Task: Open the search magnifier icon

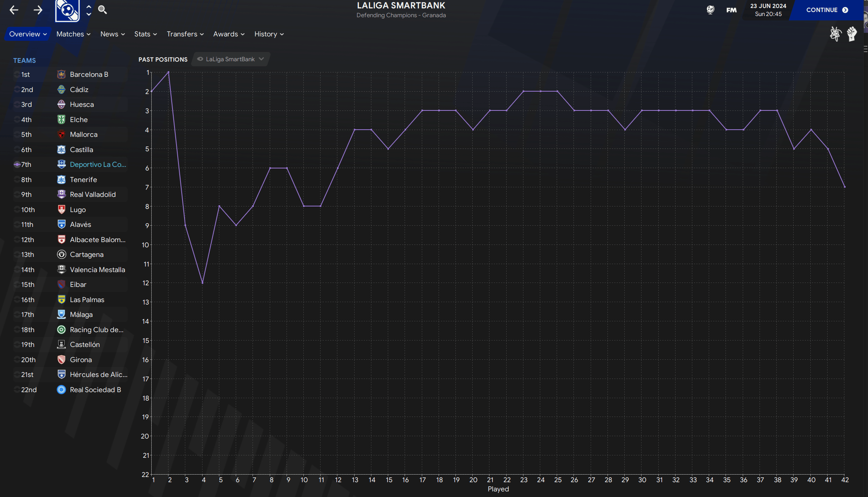Action: tap(102, 10)
